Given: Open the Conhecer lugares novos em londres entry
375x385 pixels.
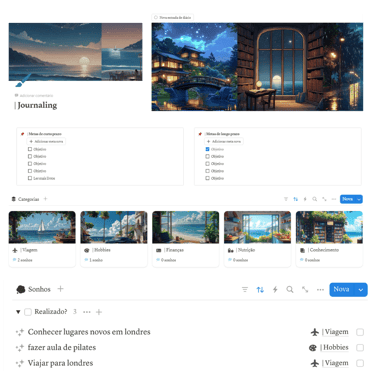Looking at the screenshot, I should 89,332.
